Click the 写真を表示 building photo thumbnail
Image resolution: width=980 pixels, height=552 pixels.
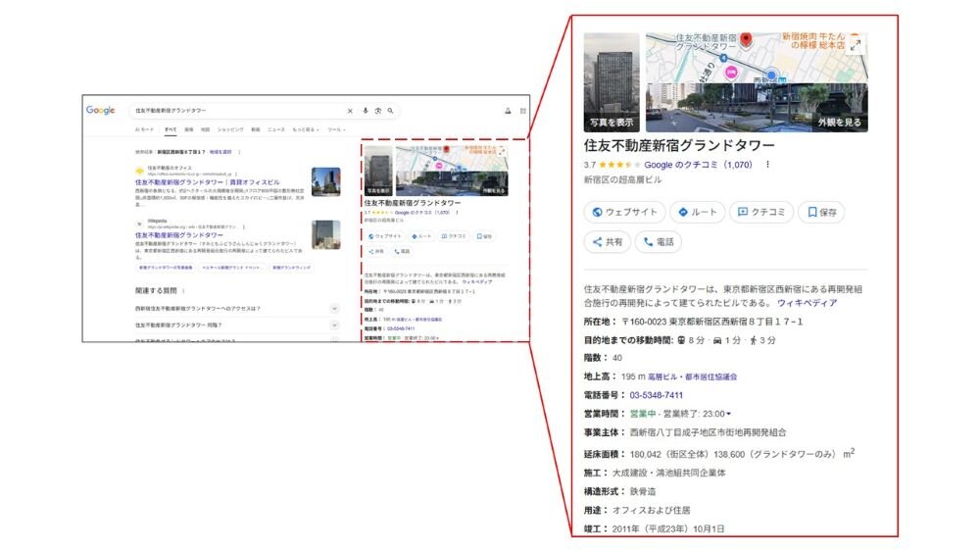coord(612,82)
